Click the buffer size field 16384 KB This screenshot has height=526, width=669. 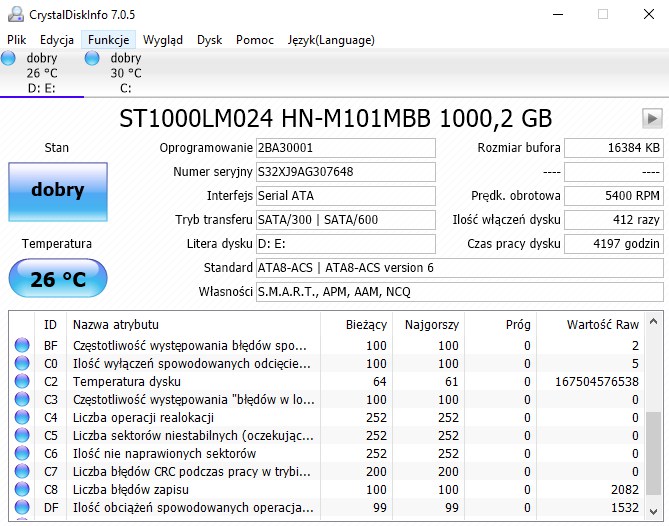pyautogui.click(x=614, y=148)
